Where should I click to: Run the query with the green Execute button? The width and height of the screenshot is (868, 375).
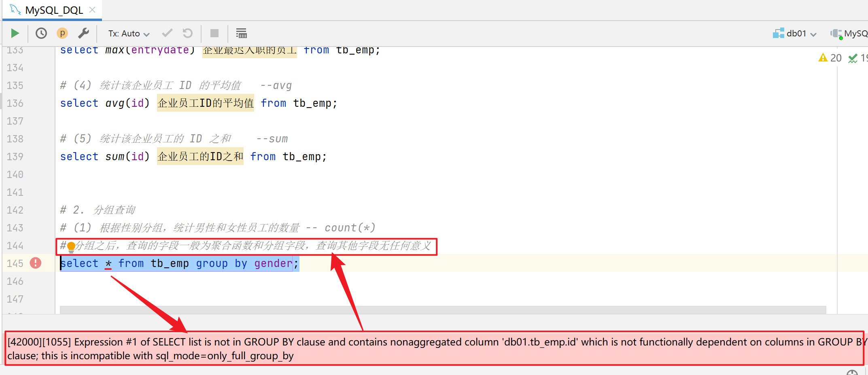pyautogui.click(x=15, y=33)
